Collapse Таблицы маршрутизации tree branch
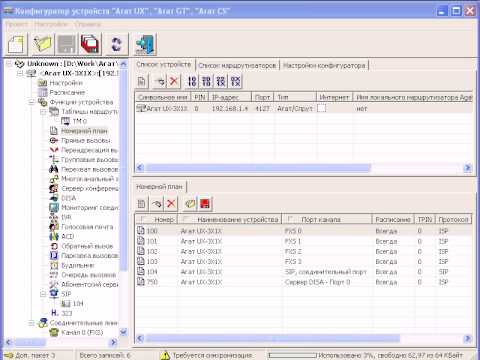Viewport: 480px width, 360px height. 43,112
